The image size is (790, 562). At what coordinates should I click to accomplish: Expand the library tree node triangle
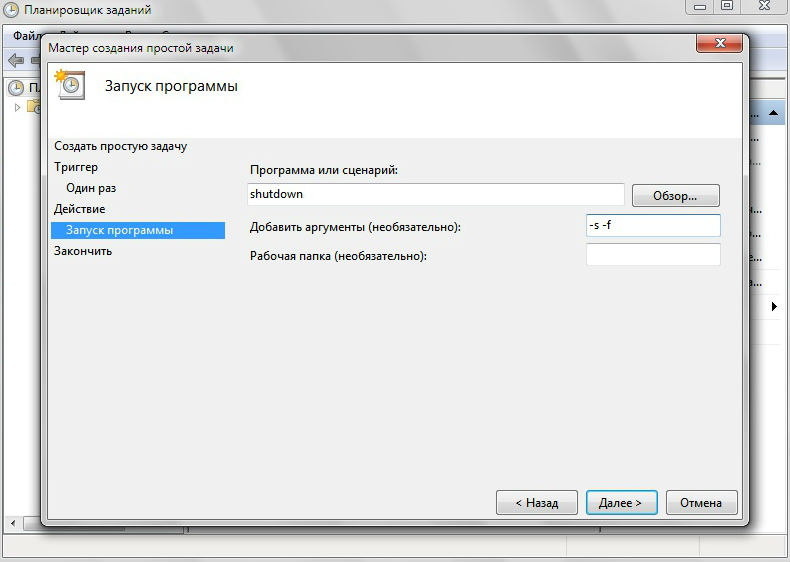17,107
